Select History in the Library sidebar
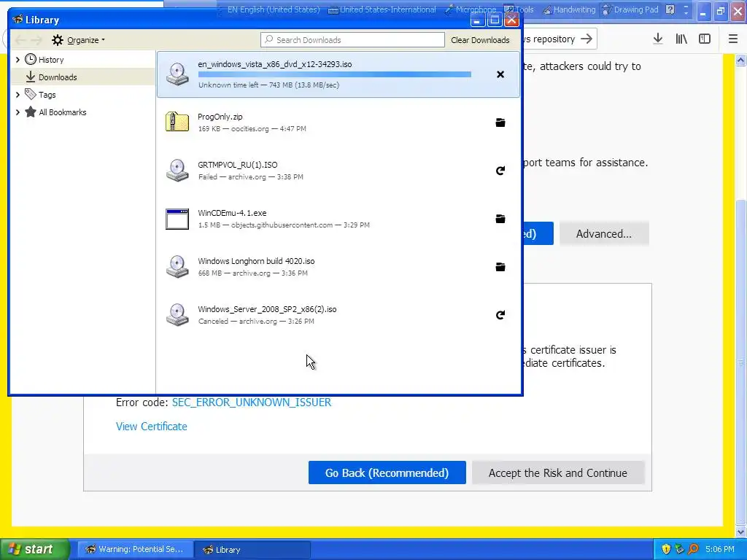The width and height of the screenshot is (747, 560). [83, 60]
